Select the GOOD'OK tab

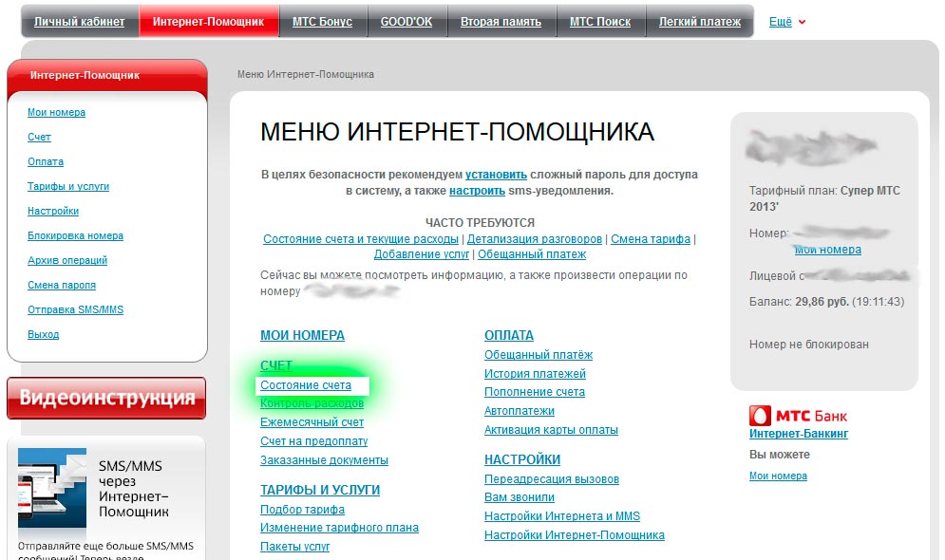tap(406, 22)
